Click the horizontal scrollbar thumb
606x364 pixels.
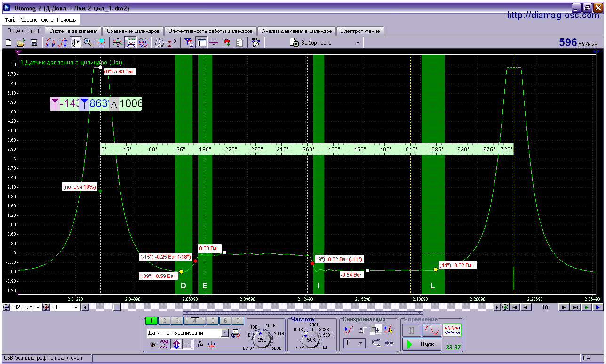click(117, 308)
